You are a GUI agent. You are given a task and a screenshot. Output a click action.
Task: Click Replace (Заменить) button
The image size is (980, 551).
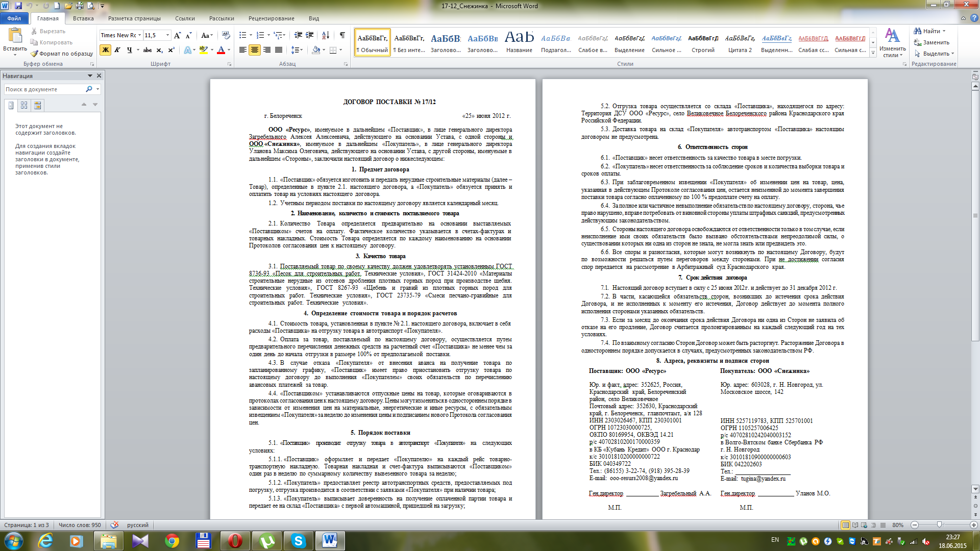(932, 42)
